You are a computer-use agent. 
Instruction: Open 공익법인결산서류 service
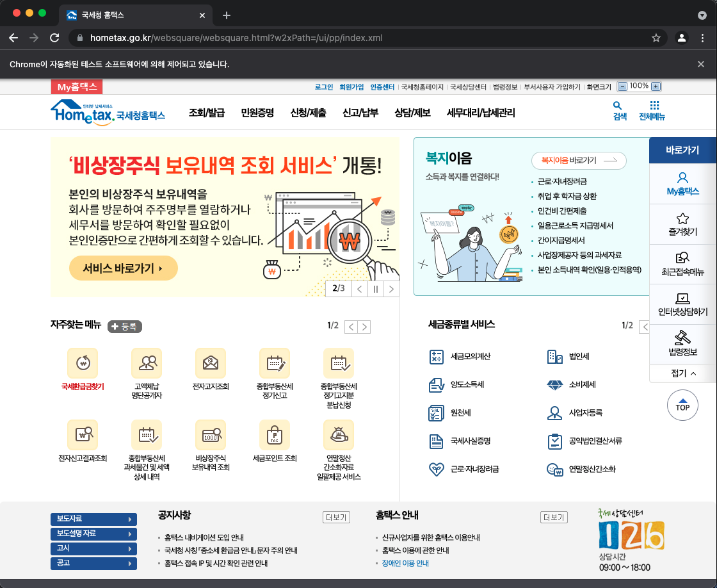[584, 441]
